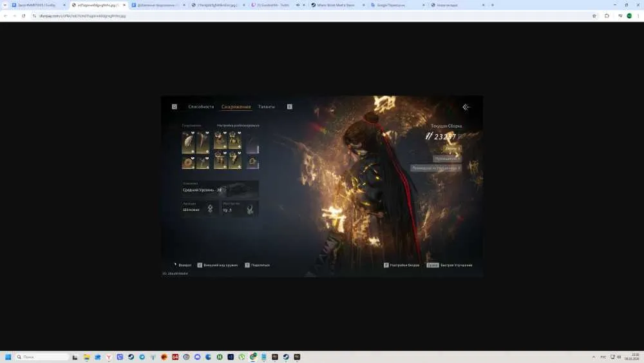Open Yandex browser icon on taskbar

109,357
